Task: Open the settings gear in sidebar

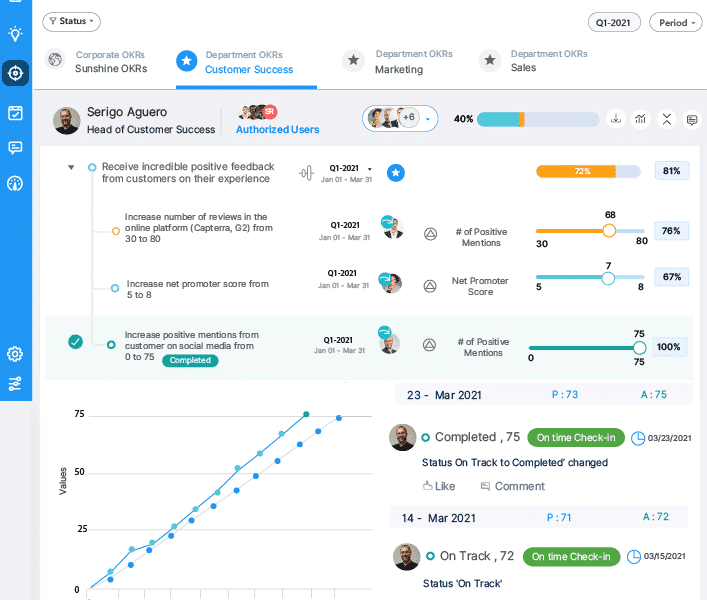Action: [15, 354]
